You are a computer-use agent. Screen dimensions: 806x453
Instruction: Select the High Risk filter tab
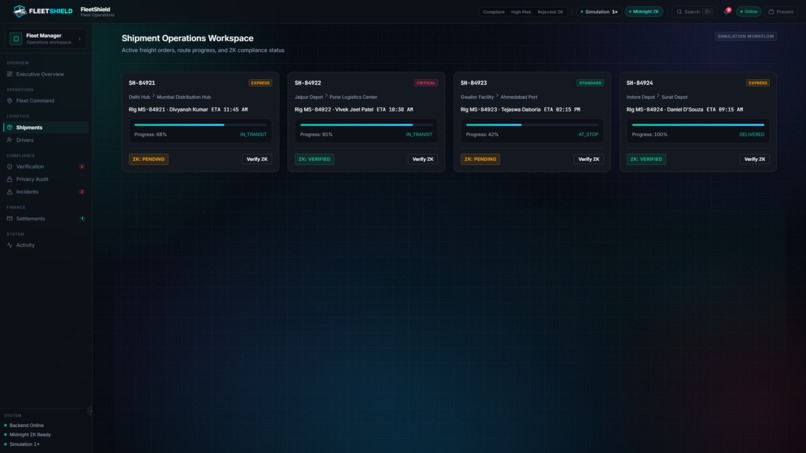click(x=521, y=12)
